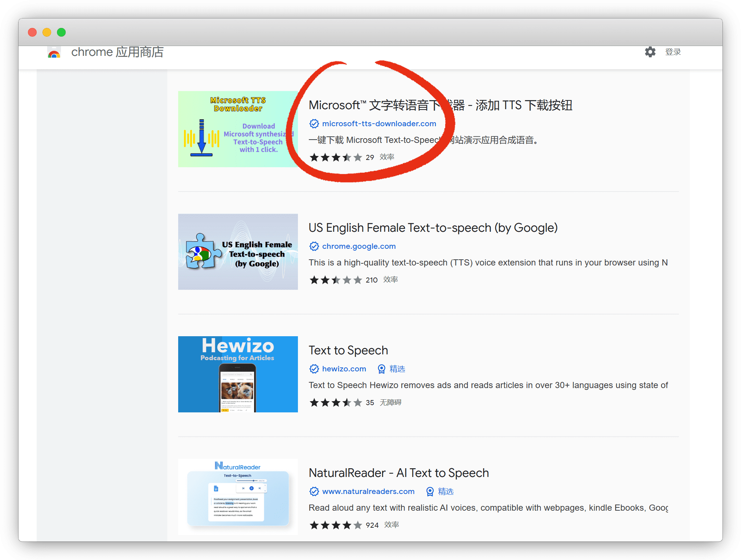The image size is (741, 560).
Task: Click the Text to Speech Hewizo title
Action: [x=348, y=350]
